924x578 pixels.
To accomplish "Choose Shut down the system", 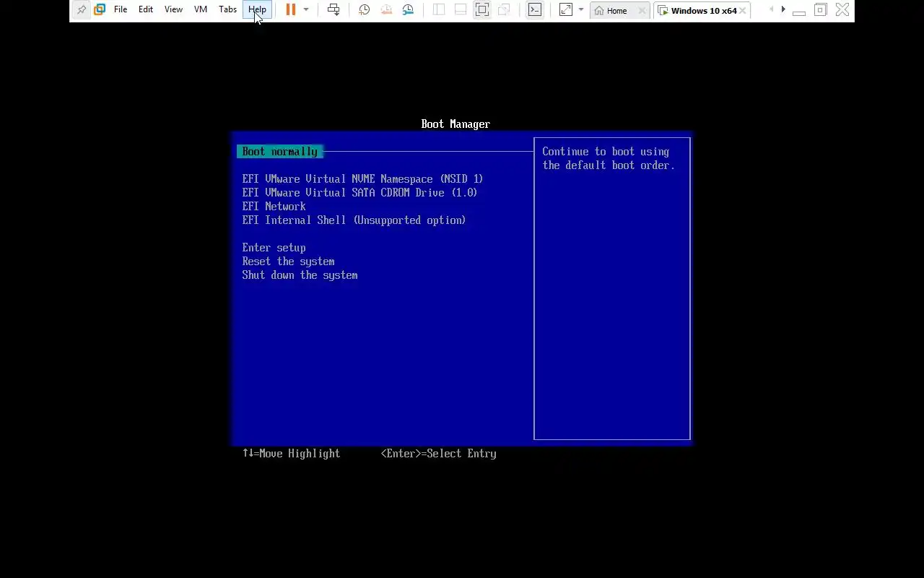I will [300, 275].
